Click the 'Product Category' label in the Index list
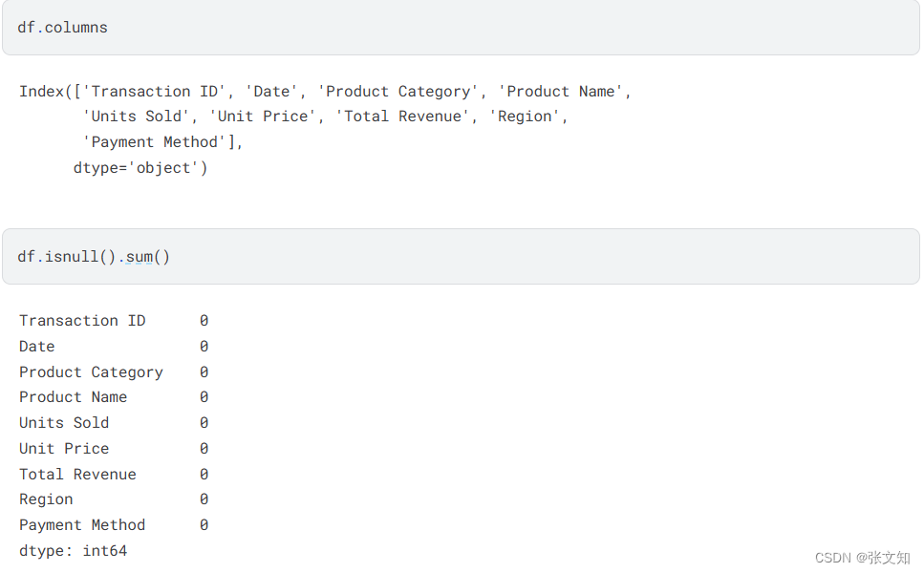 (398, 91)
